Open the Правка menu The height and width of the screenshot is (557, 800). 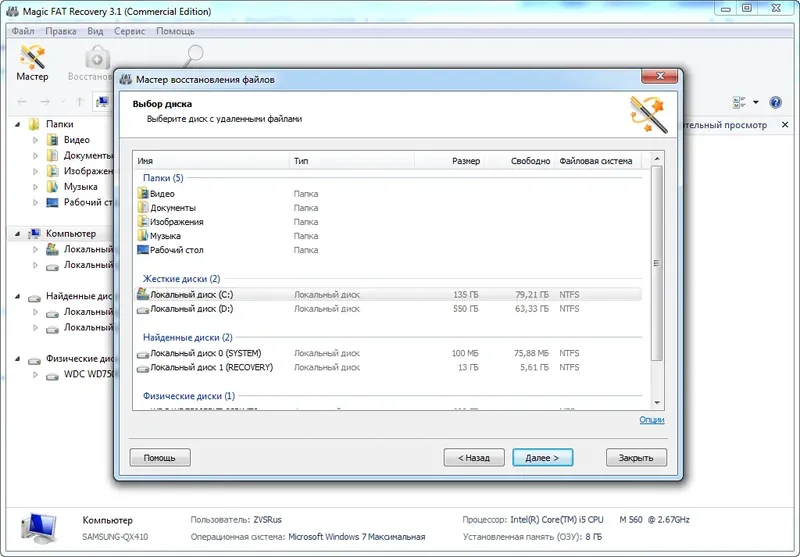point(61,31)
